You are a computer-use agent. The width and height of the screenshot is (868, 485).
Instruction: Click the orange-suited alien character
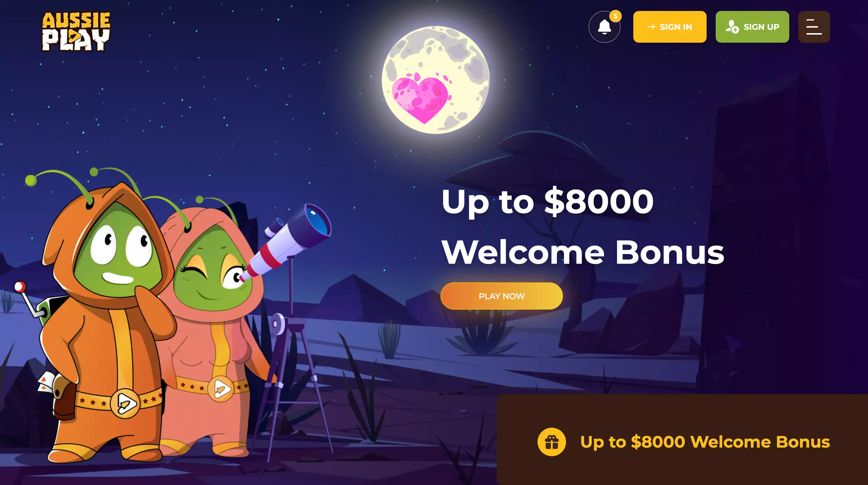pos(104,319)
